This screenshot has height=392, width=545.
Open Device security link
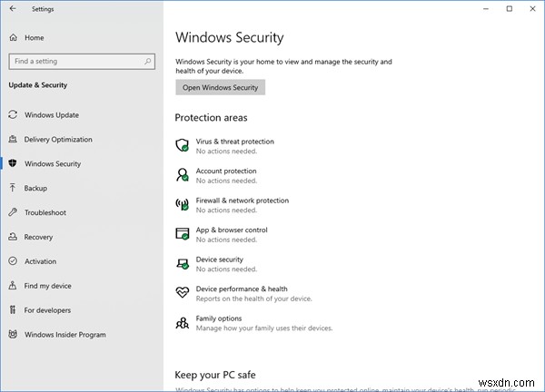click(x=220, y=260)
